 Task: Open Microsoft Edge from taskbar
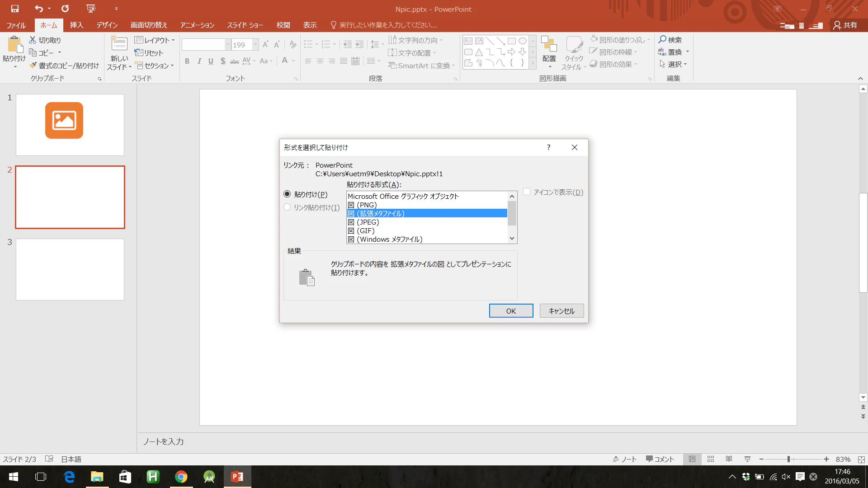[x=69, y=477]
